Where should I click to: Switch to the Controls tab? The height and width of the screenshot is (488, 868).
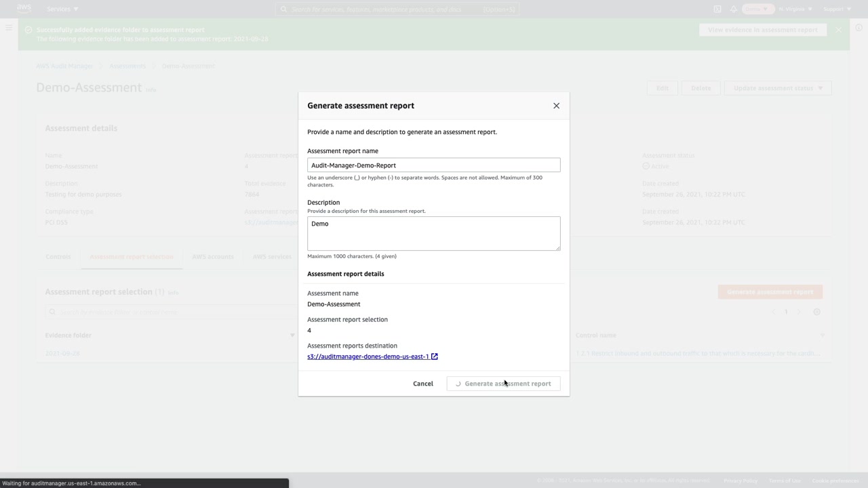pyautogui.click(x=58, y=257)
